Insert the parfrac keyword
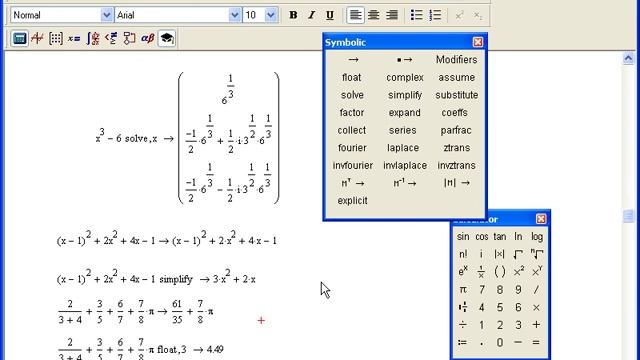This screenshot has width=640, height=360. [456, 131]
